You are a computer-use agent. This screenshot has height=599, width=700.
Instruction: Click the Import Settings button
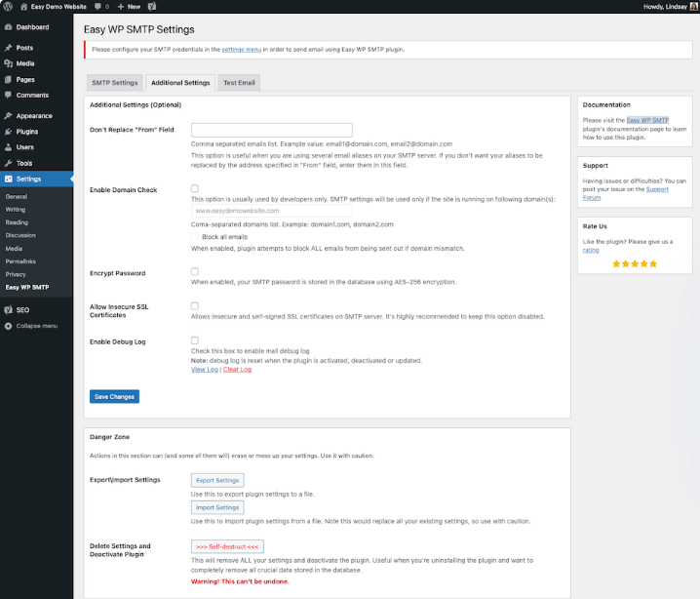point(217,507)
